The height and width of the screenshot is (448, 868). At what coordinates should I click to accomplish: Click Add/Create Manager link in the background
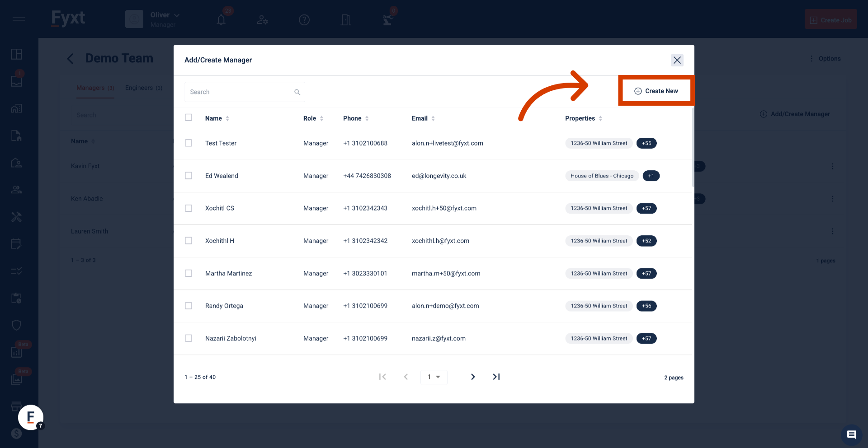point(795,114)
